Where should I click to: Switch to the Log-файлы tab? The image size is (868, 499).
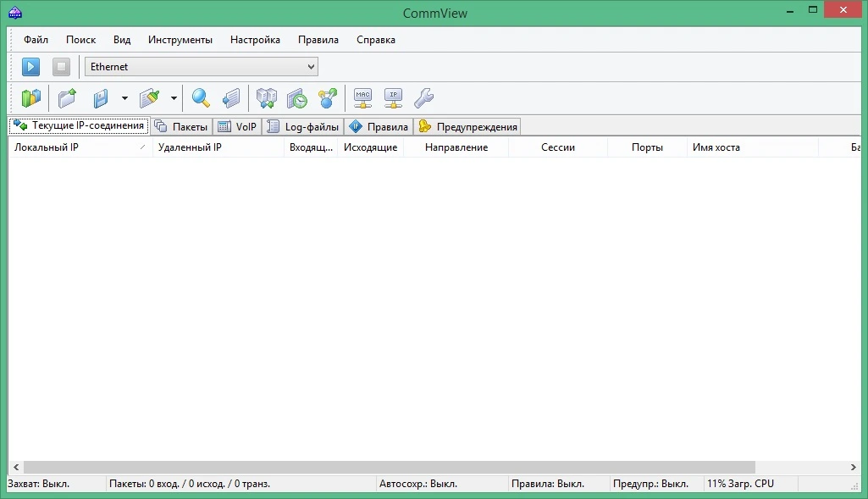[x=303, y=127]
